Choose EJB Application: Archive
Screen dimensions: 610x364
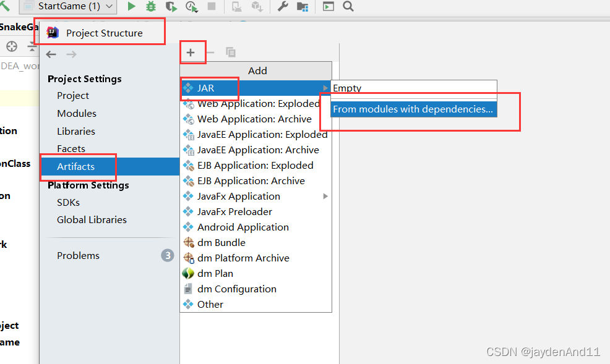tap(256, 181)
